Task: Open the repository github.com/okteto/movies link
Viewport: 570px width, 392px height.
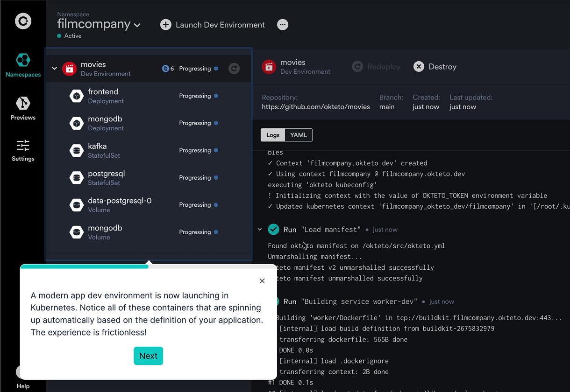Action: pos(316,107)
